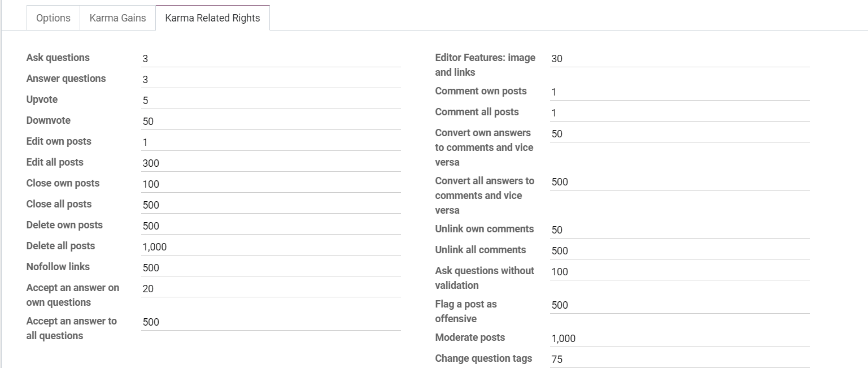This screenshot has height=368, width=868.
Task: Click the Unlink all comments field
Action: (680, 251)
